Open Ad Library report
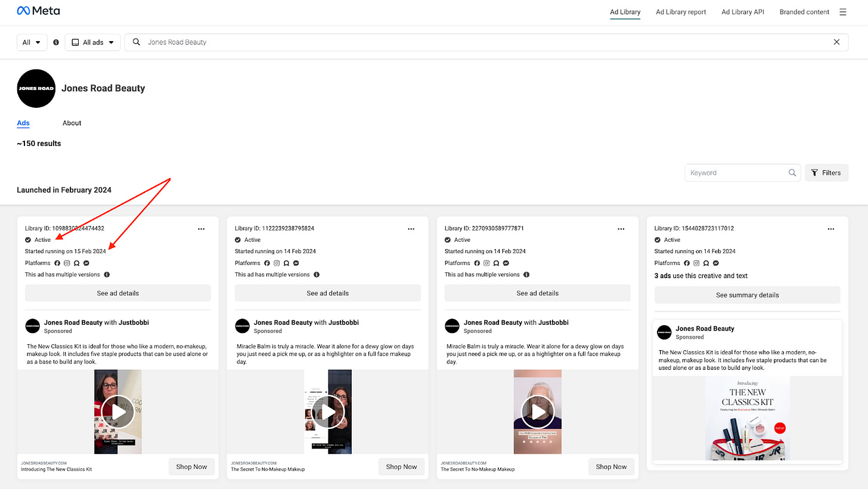The image size is (868, 489). coord(681,12)
